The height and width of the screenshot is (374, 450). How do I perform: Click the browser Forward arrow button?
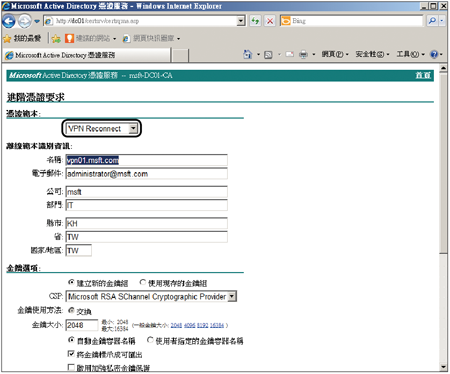point(24,21)
